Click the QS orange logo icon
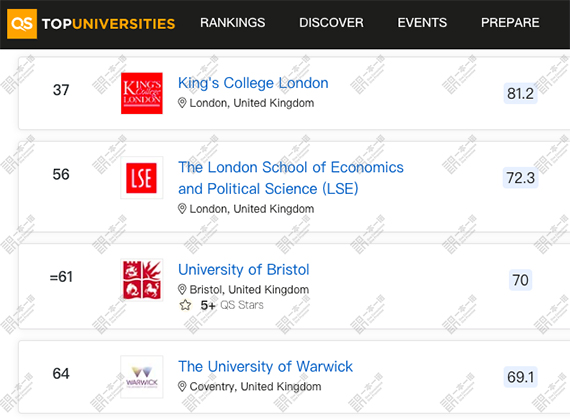This screenshot has height=420, width=570. click(22, 24)
